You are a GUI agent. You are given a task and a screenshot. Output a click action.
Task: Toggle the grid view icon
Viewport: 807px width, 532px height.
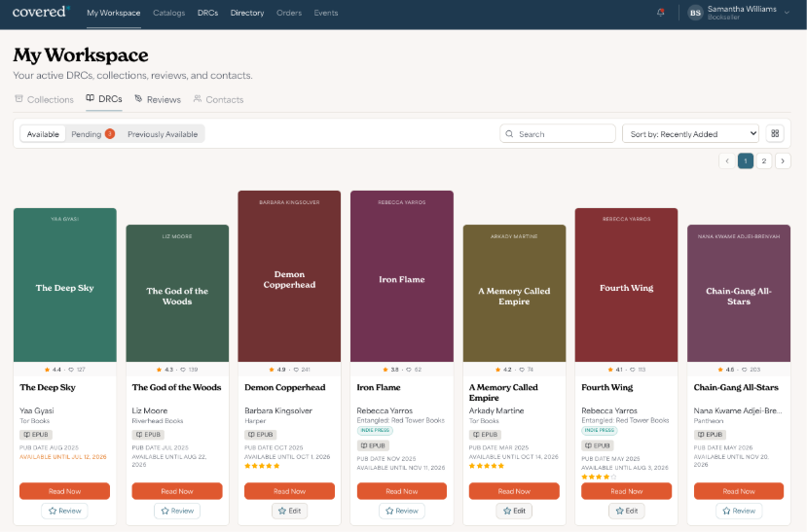(x=775, y=133)
